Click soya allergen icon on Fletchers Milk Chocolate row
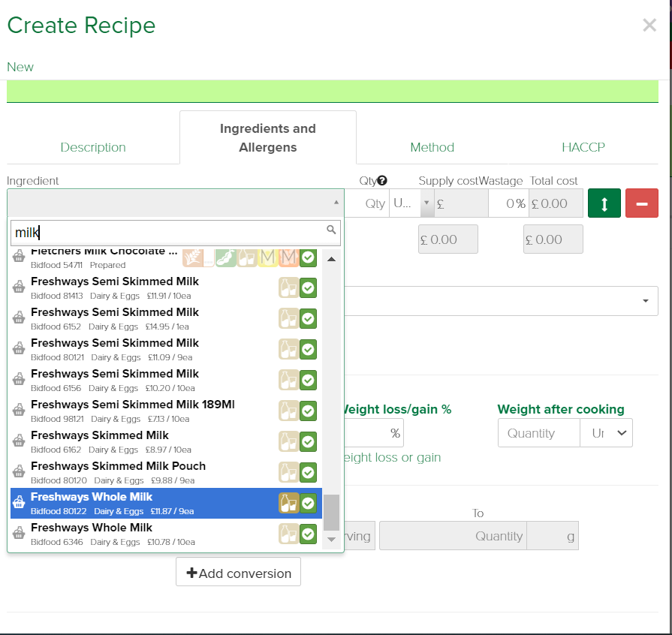672x635 pixels. pyautogui.click(x=226, y=257)
